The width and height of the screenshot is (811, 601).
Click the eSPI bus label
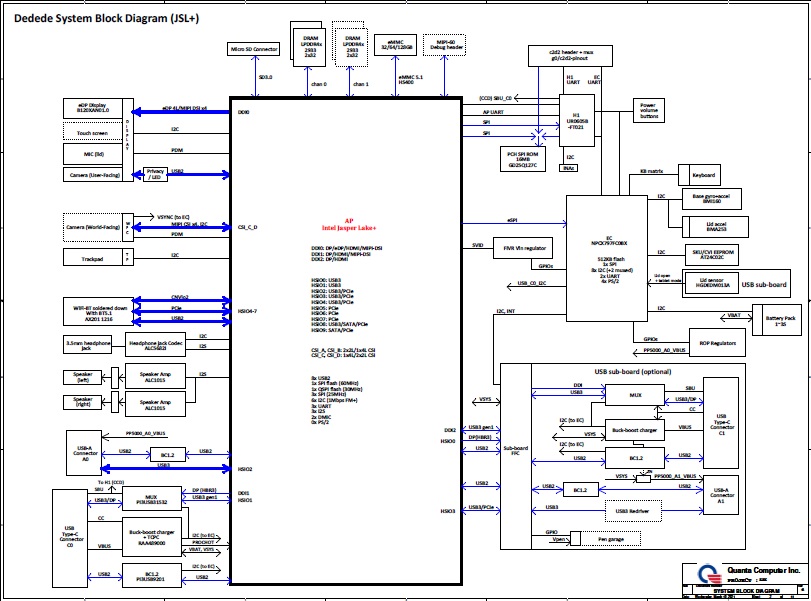click(512, 220)
